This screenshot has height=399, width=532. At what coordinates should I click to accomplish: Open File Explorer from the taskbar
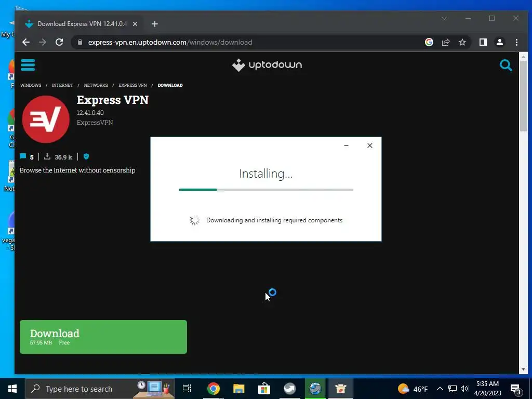(239, 389)
